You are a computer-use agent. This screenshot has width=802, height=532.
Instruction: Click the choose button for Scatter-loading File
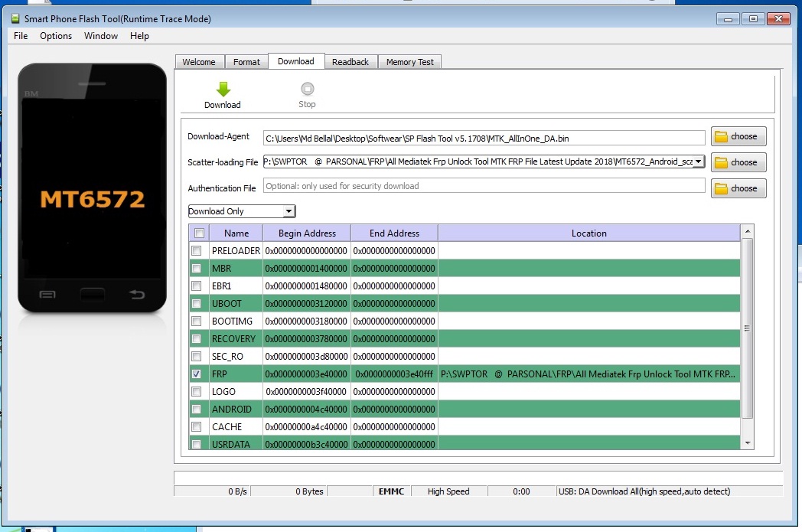tap(737, 162)
